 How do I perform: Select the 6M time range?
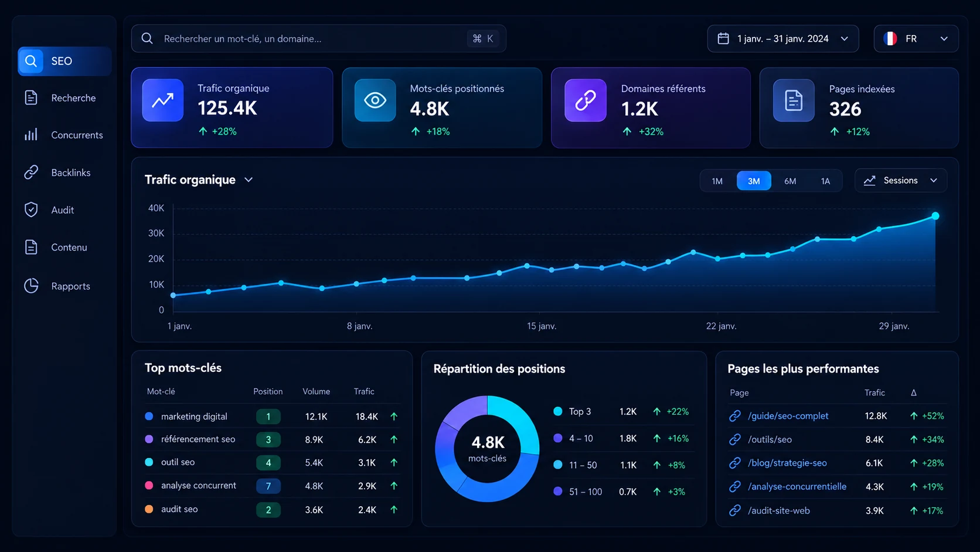(x=790, y=181)
